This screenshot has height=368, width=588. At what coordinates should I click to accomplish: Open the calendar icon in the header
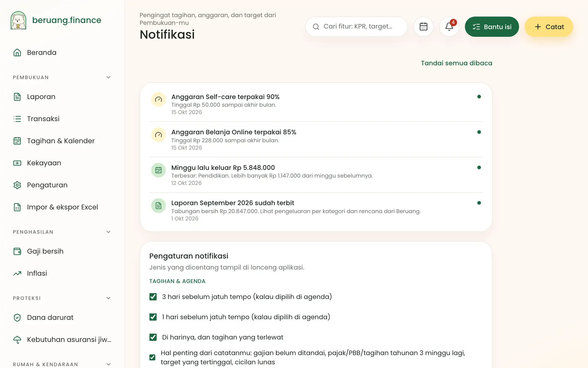pos(424,27)
